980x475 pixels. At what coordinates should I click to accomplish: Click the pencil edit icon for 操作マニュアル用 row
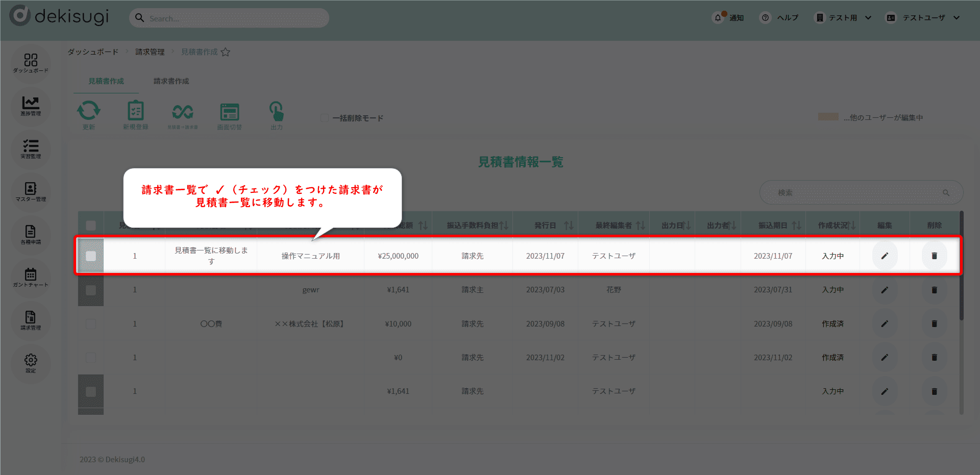(885, 256)
